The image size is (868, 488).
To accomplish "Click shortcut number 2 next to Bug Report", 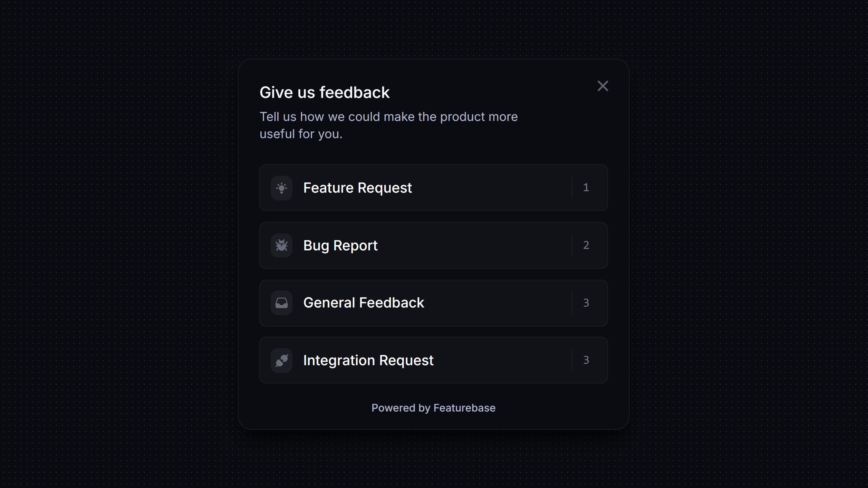I will 586,245.
